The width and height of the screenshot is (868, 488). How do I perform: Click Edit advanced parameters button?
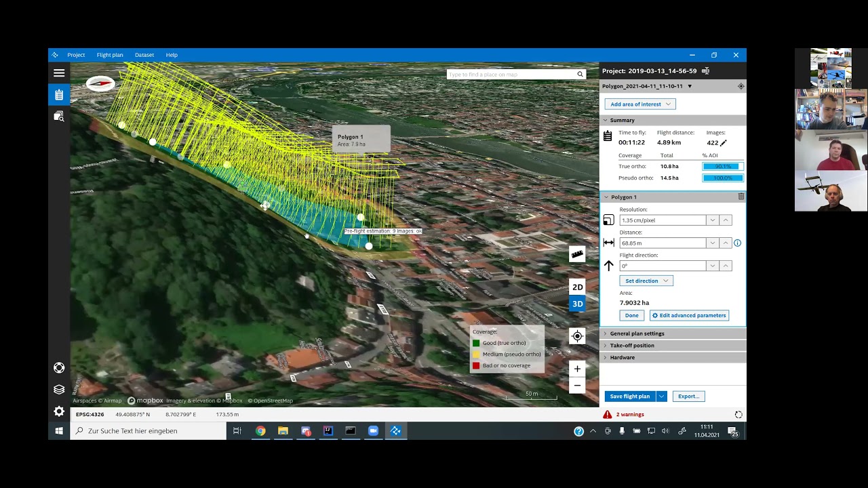[x=690, y=315]
